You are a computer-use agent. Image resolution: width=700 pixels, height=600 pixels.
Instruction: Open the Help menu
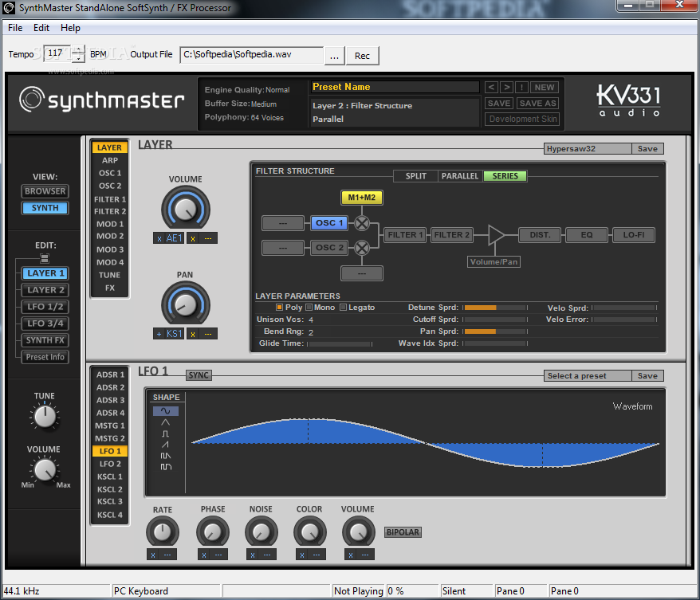(70, 28)
